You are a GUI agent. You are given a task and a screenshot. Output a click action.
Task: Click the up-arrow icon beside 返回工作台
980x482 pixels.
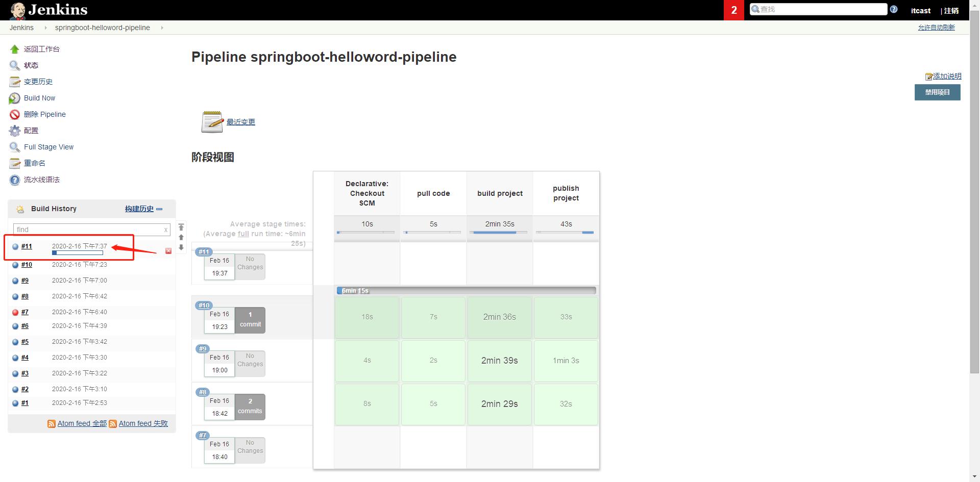point(15,49)
